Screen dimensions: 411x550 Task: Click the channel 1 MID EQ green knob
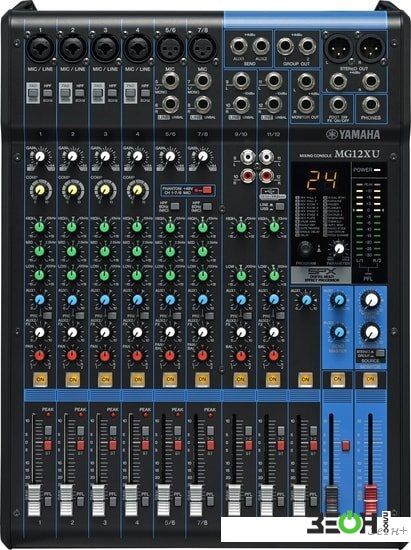click(x=40, y=251)
